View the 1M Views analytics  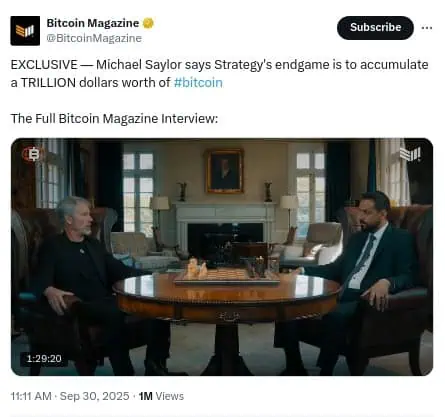[161, 396]
